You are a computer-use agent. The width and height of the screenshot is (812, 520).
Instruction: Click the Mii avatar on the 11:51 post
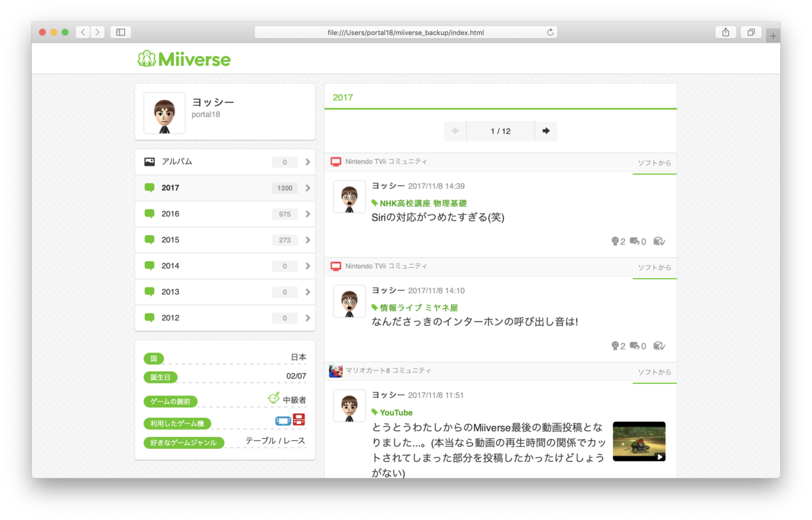tap(349, 406)
